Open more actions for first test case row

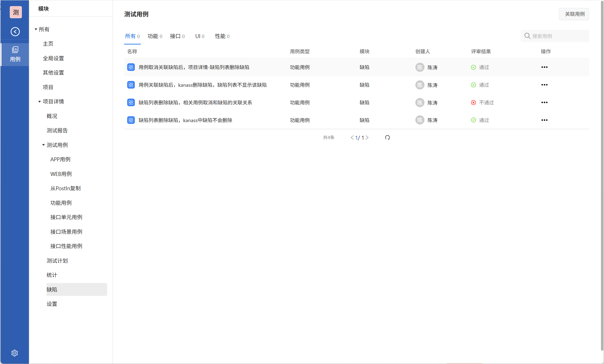coord(544,67)
